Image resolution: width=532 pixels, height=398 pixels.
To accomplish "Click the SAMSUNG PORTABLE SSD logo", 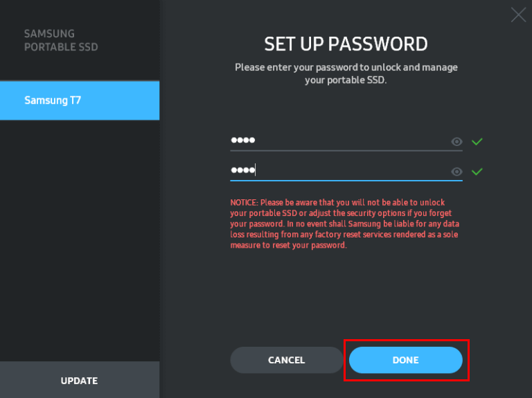I will click(61, 40).
